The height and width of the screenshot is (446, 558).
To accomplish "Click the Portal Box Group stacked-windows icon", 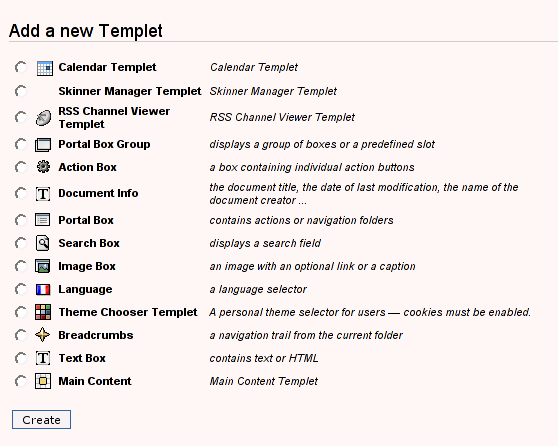I will [x=43, y=145].
